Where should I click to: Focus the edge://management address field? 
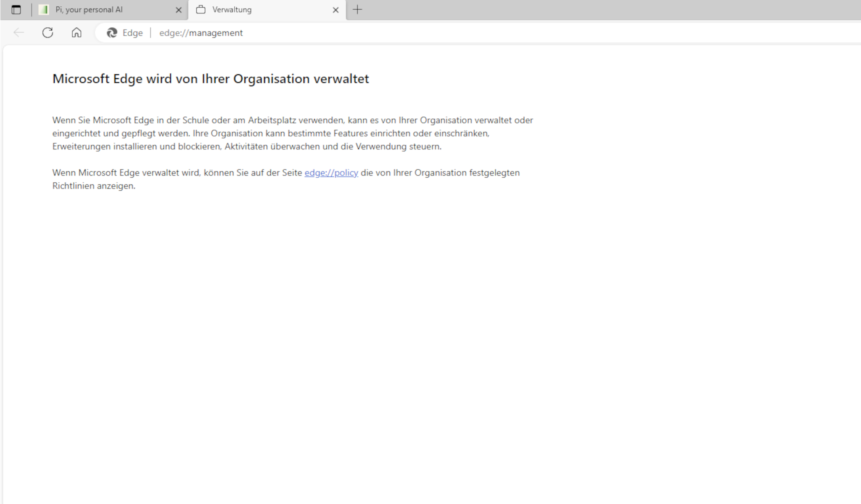pos(201,33)
